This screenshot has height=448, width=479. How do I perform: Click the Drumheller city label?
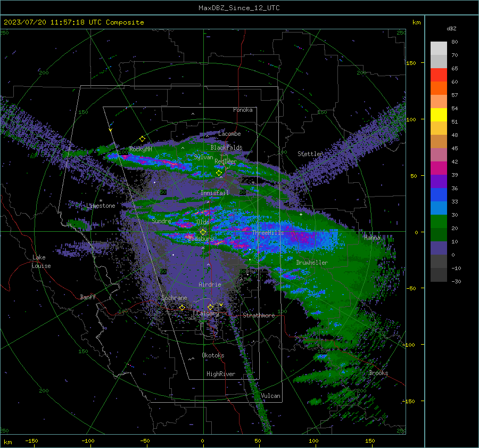312,263
